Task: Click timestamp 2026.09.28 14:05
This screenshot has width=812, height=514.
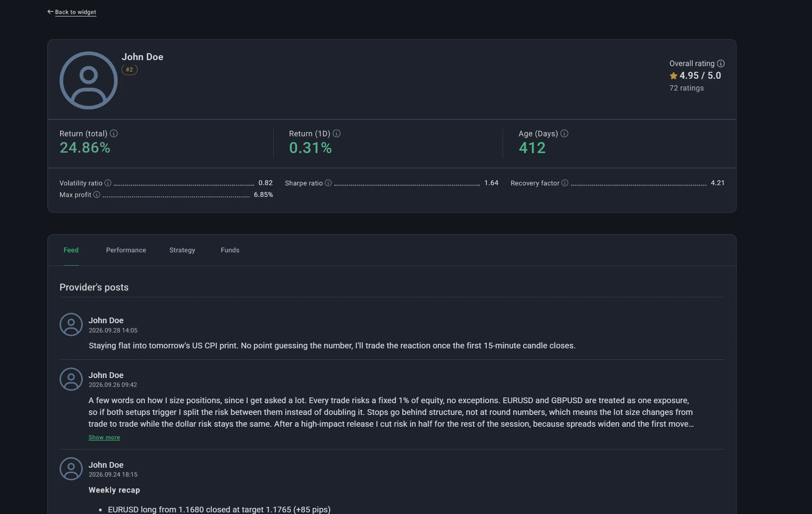Action: (113, 330)
